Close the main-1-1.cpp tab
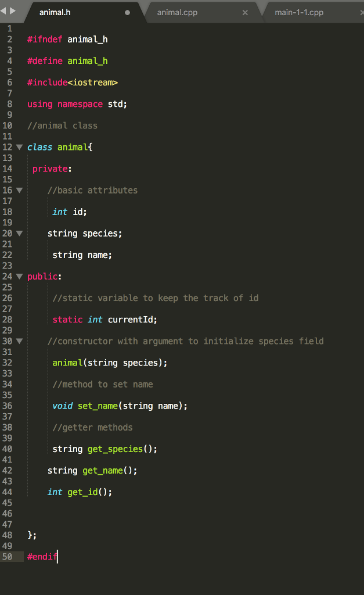The height and width of the screenshot is (595, 364). 361,12
